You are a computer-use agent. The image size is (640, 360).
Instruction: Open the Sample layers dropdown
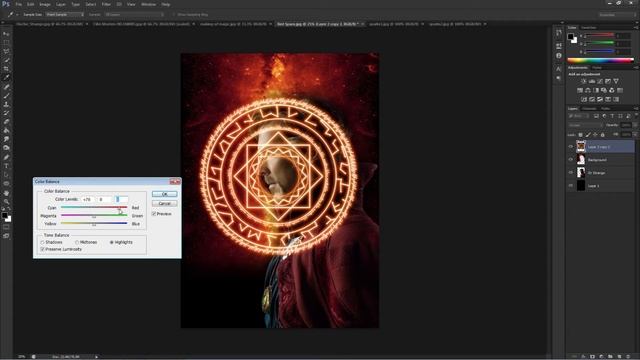coord(134,15)
